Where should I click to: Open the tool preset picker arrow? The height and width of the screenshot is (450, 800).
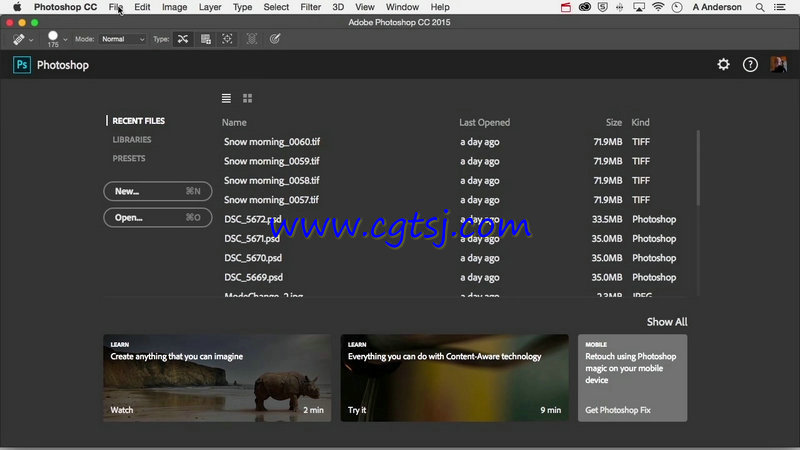point(31,40)
